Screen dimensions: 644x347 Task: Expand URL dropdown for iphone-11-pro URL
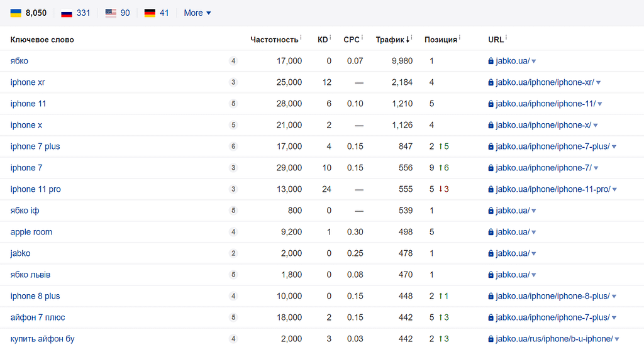click(614, 189)
